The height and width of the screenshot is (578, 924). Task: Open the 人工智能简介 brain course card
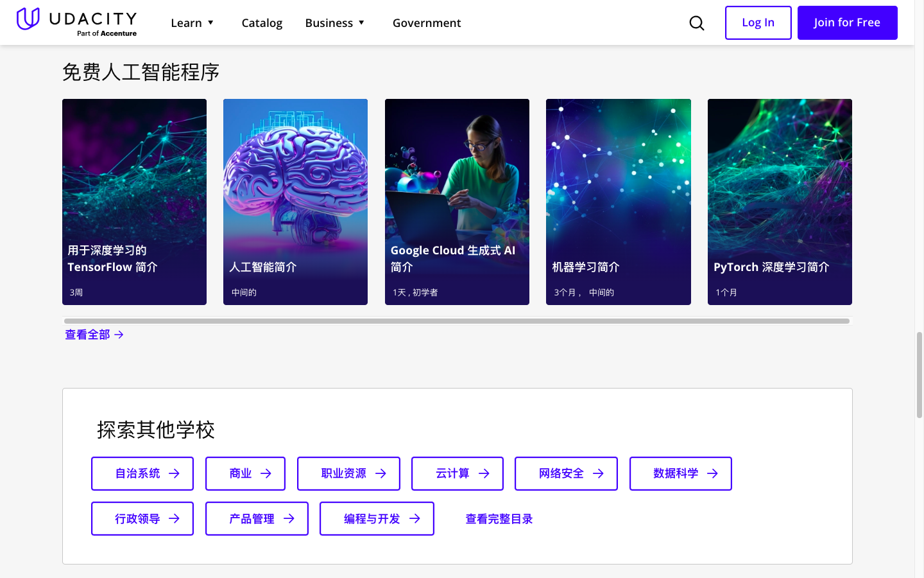click(x=295, y=202)
